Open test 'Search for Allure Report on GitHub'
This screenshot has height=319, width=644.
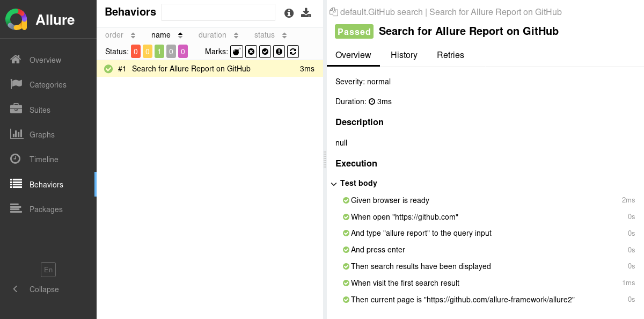[x=192, y=69]
